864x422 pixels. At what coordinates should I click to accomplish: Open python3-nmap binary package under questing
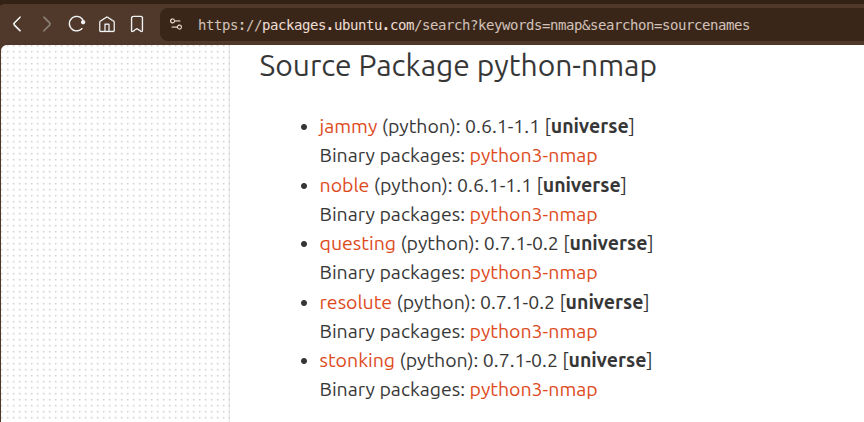click(x=533, y=273)
